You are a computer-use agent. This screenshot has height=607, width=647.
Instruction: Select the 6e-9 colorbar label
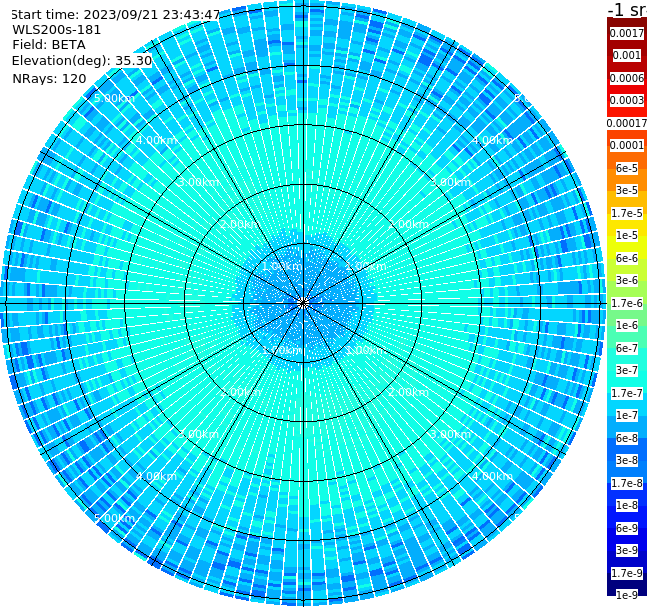tap(627, 528)
